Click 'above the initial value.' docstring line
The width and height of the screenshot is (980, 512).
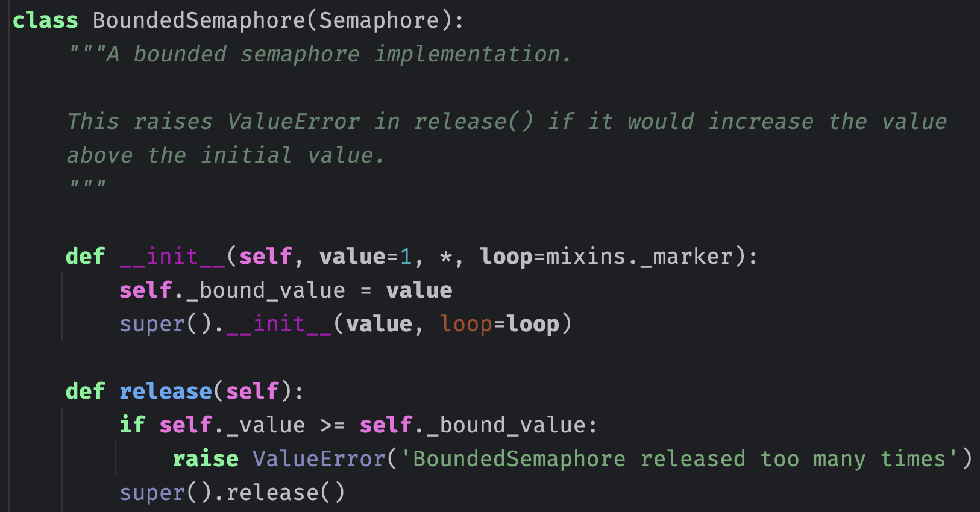click(x=225, y=155)
